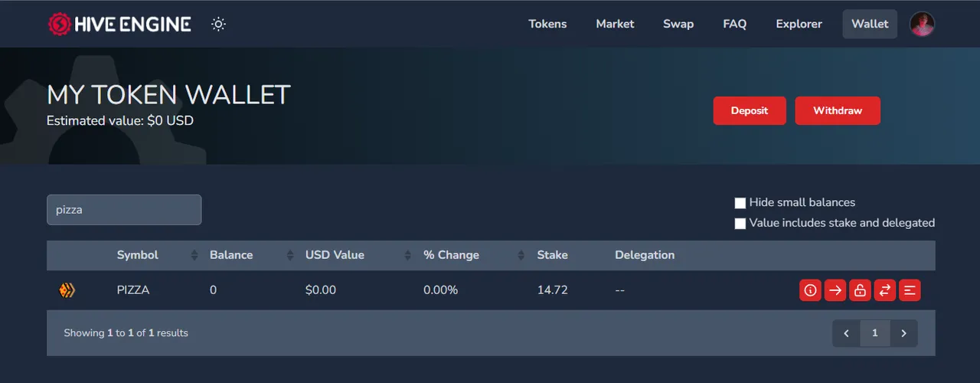980x383 pixels.
Task: Click the PIZZA token logo icon
Action: (67, 290)
